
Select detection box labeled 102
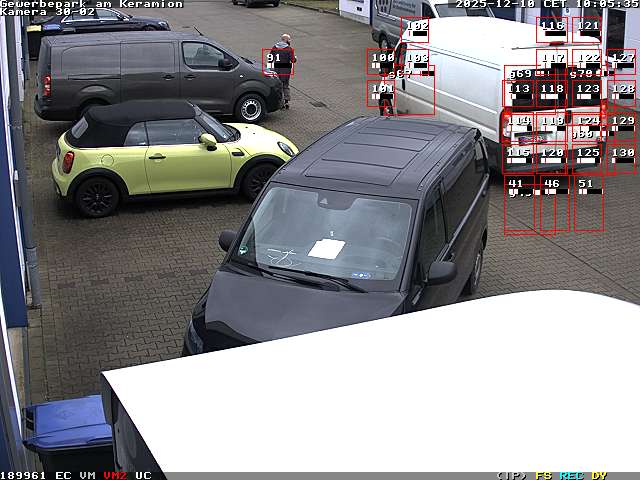(x=415, y=30)
